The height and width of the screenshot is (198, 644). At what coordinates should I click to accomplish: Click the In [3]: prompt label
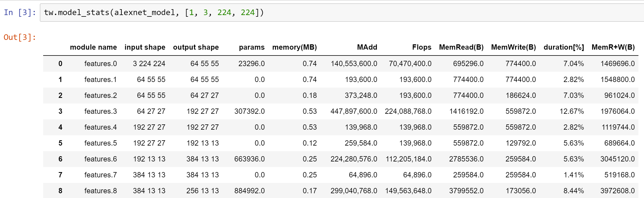(20, 13)
